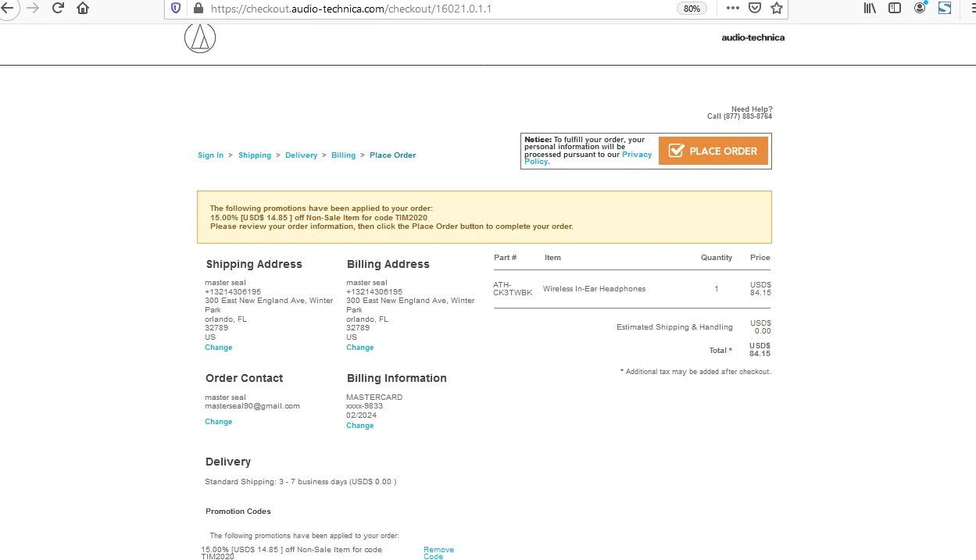Click the Quantity column header
This screenshot has height=560, width=976.
coord(717,258)
